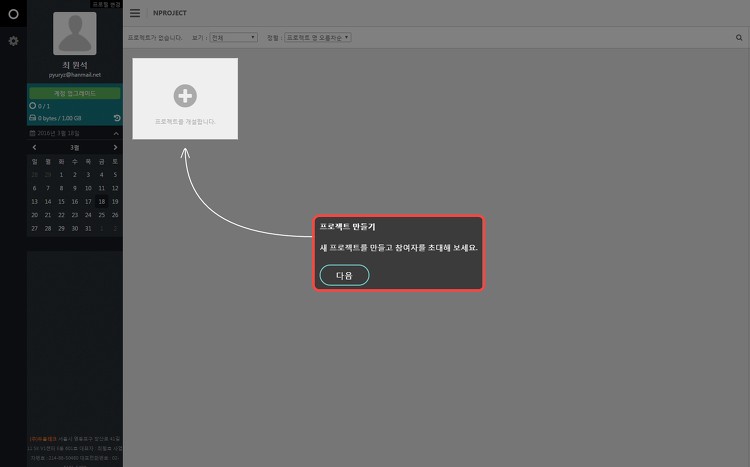750x467 pixels.
Task: Click the plus icon to create a project
Action: pos(185,96)
